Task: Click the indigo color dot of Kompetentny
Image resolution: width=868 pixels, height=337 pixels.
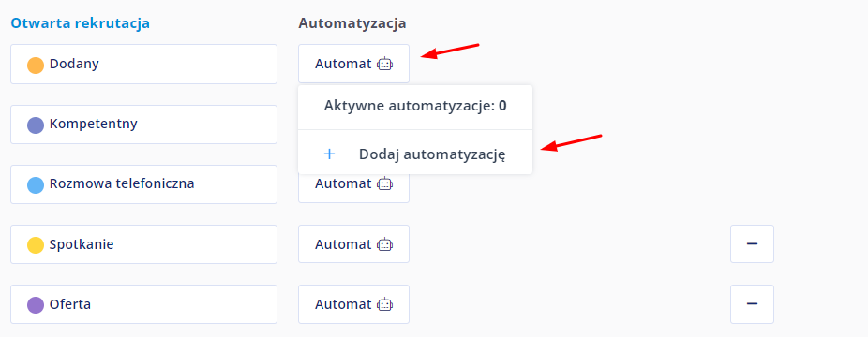Action: (x=36, y=125)
